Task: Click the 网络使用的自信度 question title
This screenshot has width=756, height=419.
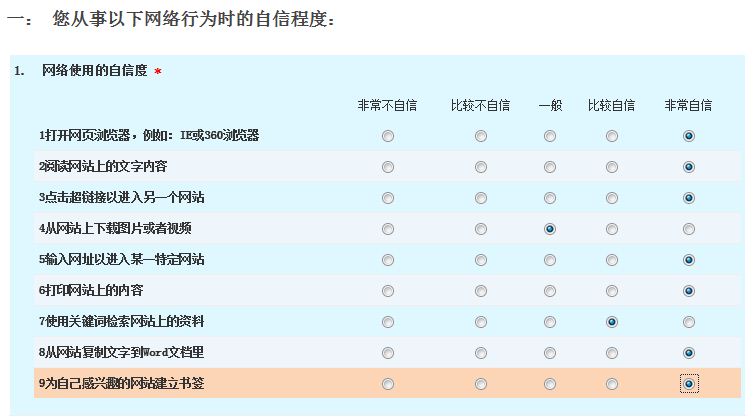Action: [x=95, y=71]
